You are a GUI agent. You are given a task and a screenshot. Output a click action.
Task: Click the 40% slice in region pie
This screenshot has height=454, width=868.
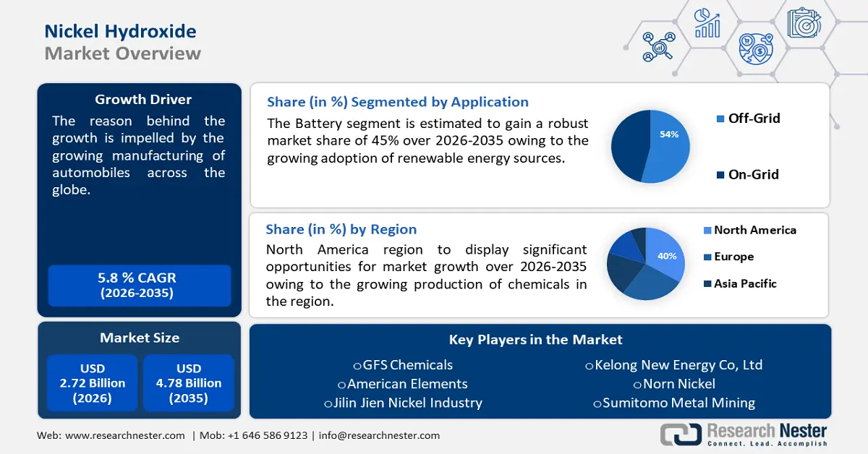(x=665, y=253)
